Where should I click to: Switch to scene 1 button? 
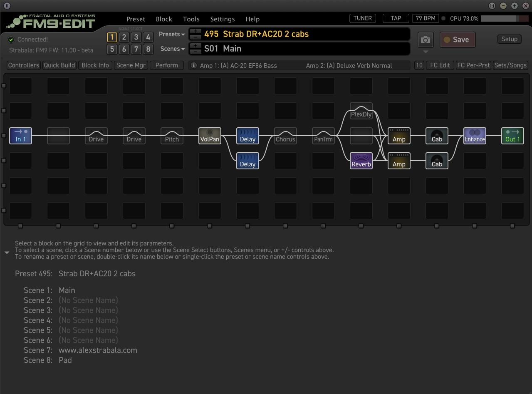point(111,37)
